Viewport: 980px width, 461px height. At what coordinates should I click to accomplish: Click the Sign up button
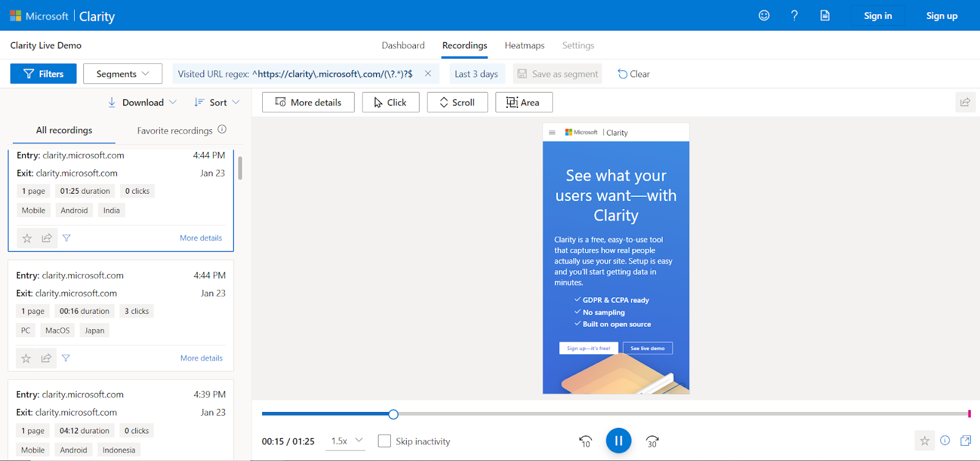(x=942, y=15)
